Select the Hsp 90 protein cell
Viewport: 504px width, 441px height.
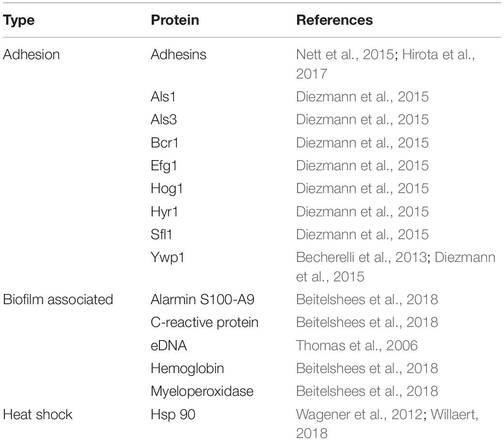click(x=173, y=414)
